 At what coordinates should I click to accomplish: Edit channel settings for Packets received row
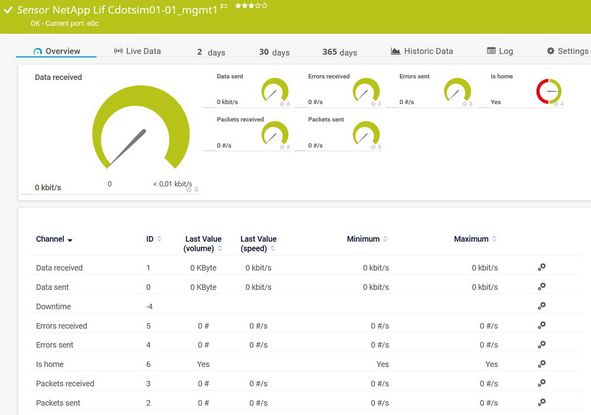(542, 383)
